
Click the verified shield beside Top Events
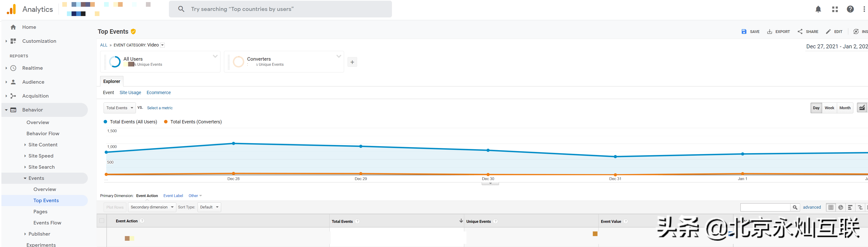point(133,32)
